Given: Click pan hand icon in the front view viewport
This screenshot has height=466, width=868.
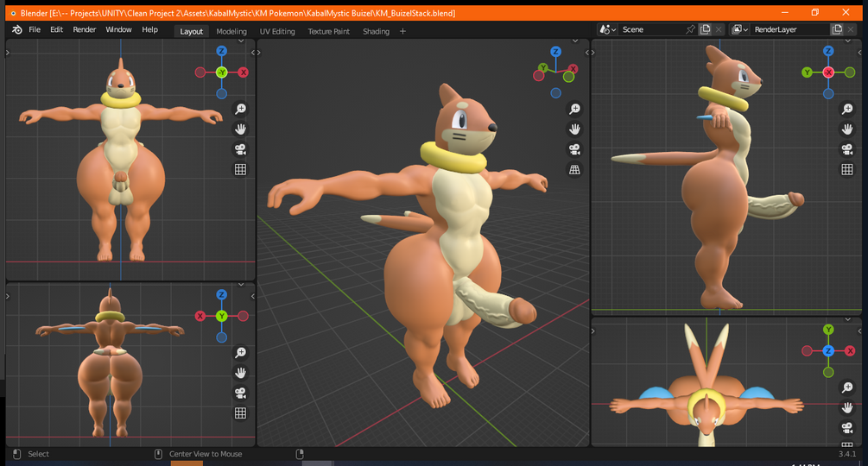Looking at the screenshot, I should (240, 129).
